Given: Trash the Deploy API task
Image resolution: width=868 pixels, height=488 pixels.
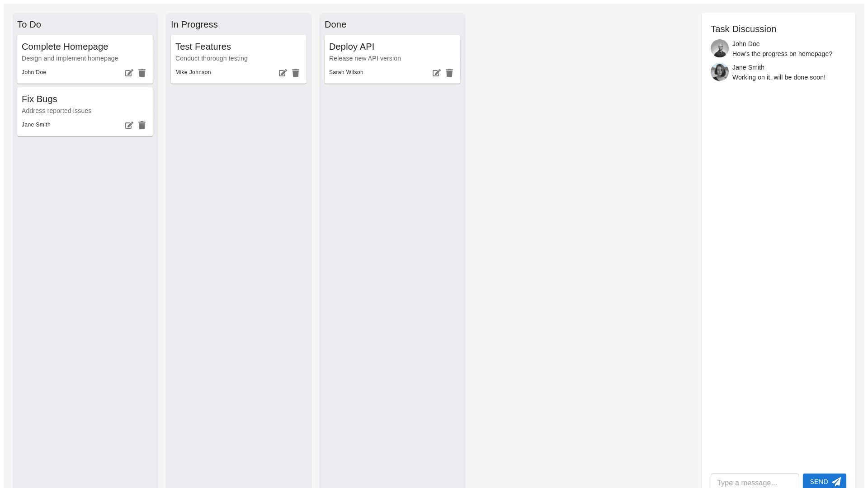Looking at the screenshot, I should [x=449, y=73].
